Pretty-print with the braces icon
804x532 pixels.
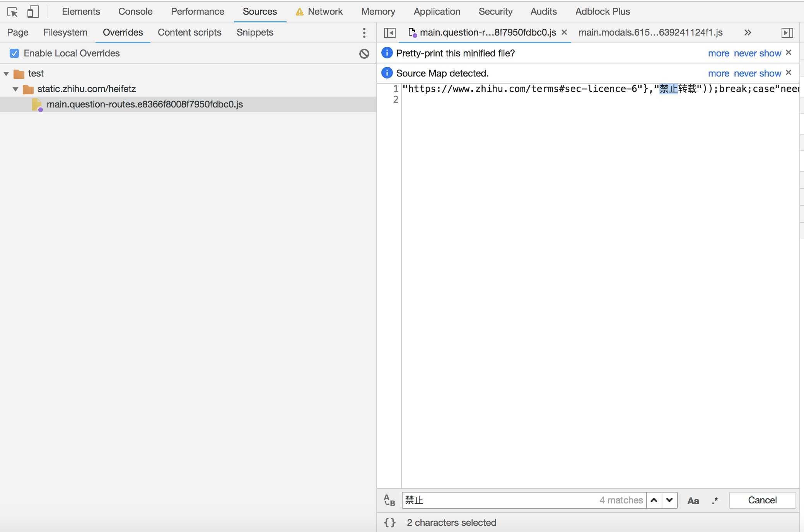(x=390, y=523)
